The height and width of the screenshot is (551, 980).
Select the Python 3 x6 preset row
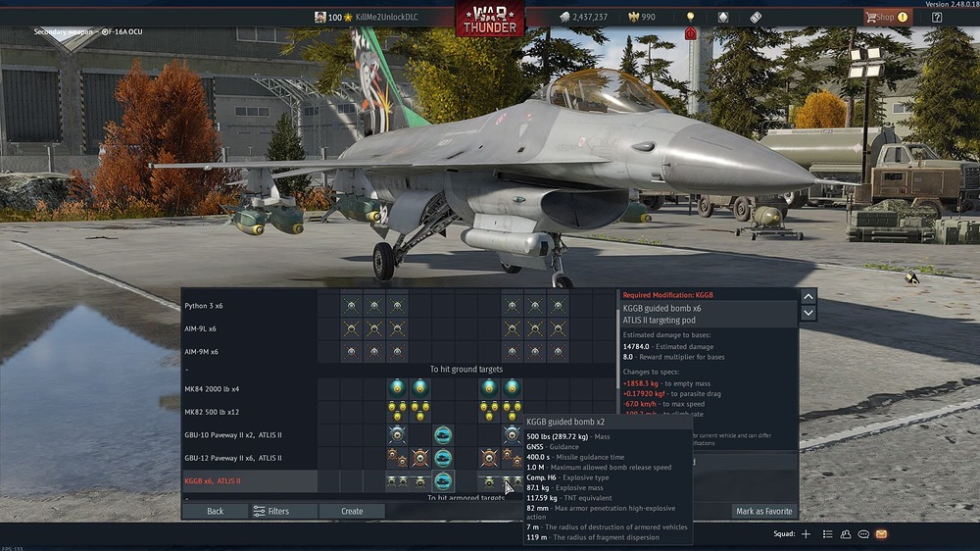249,306
